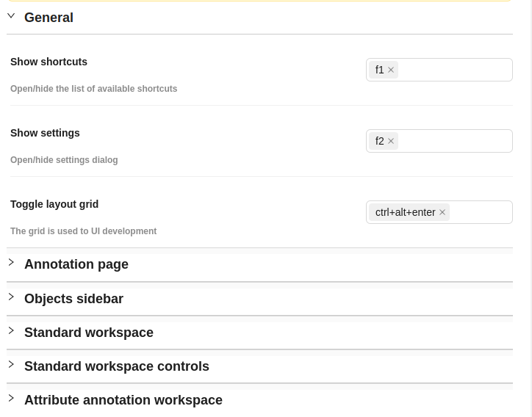Click the Toggle layout grid input field
The width and height of the screenshot is (532, 417).
pyautogui.click(x=481, y=212)
